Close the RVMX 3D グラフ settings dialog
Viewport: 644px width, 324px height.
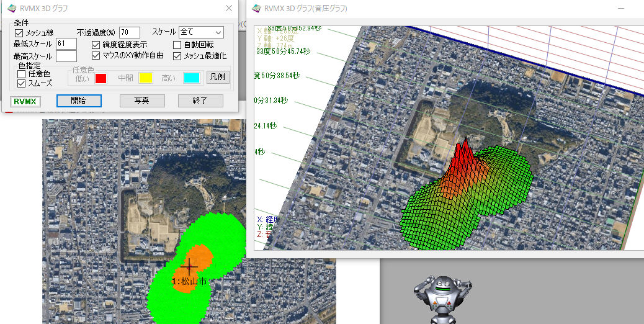click(x=228, y=8)
